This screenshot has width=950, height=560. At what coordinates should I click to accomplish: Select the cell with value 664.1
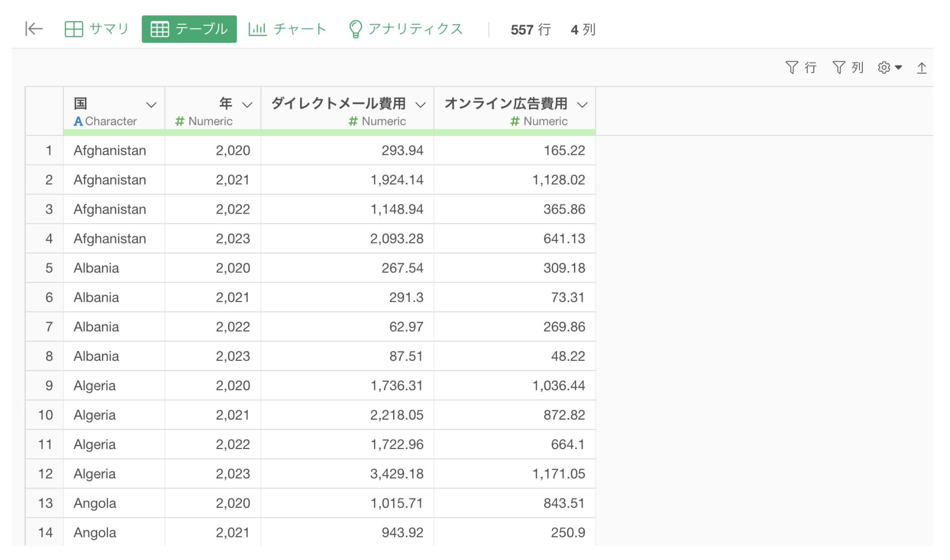[515, 444]
